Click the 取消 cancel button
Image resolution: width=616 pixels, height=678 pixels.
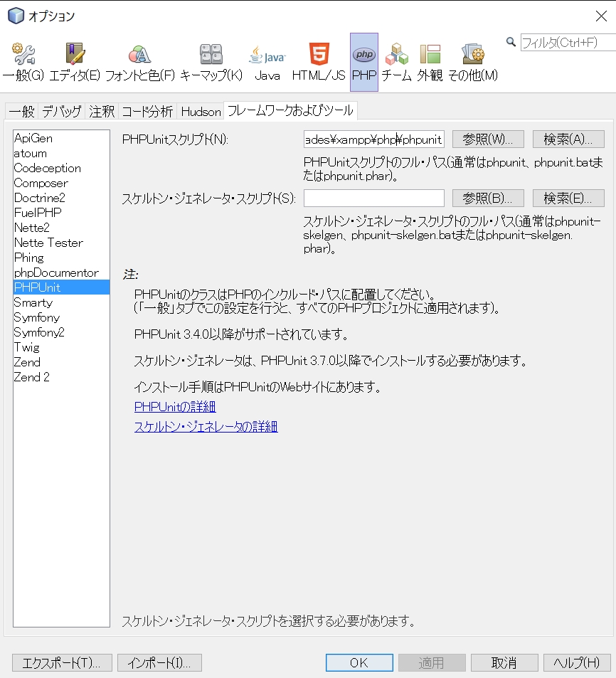click(504, 662)
